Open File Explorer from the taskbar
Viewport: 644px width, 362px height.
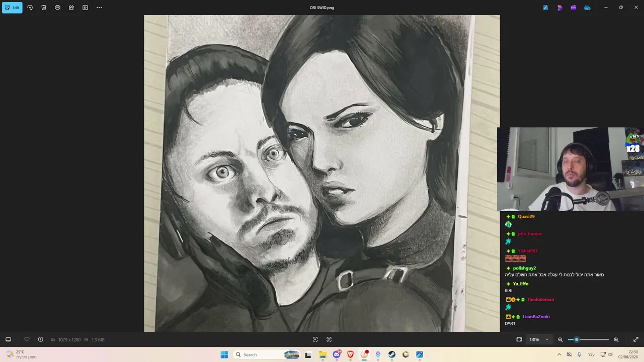[323, 354]
